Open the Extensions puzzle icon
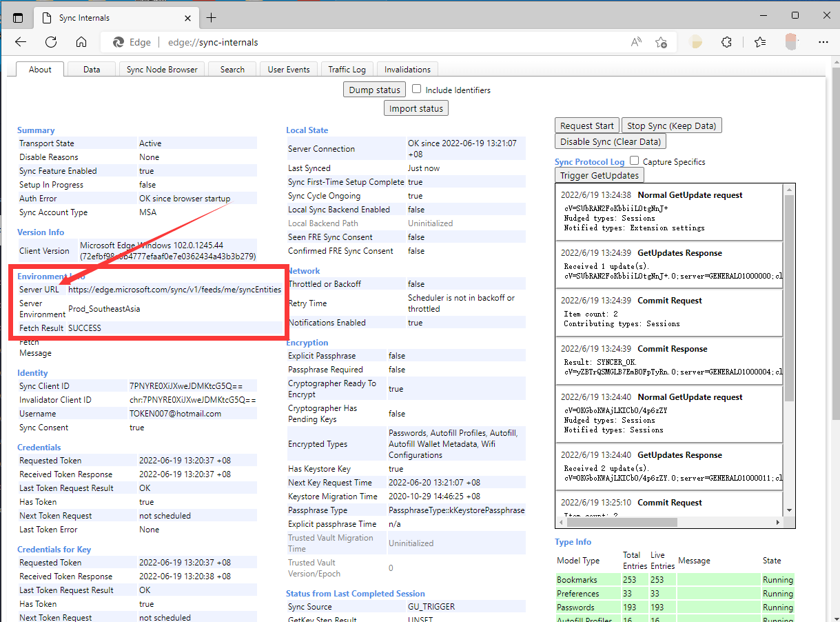The height and width of the screenshot is (622, 840). point(726,42)
